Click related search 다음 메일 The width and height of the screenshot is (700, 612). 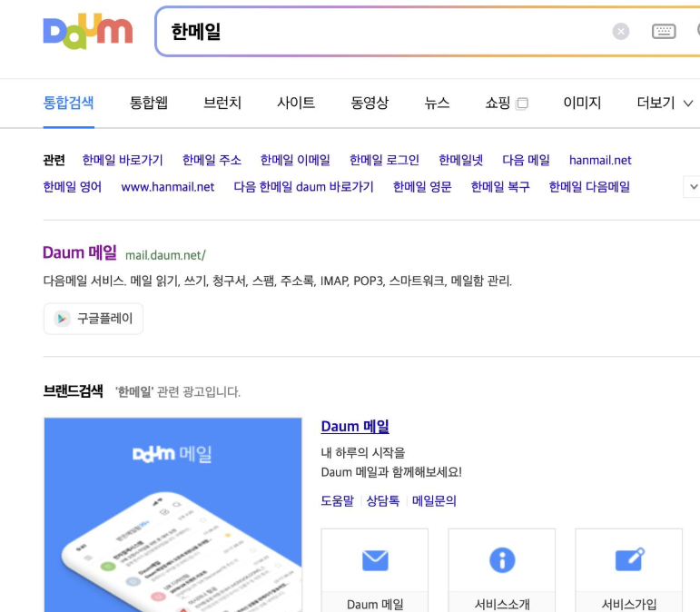pyautogui.click(x=526, y=160)
